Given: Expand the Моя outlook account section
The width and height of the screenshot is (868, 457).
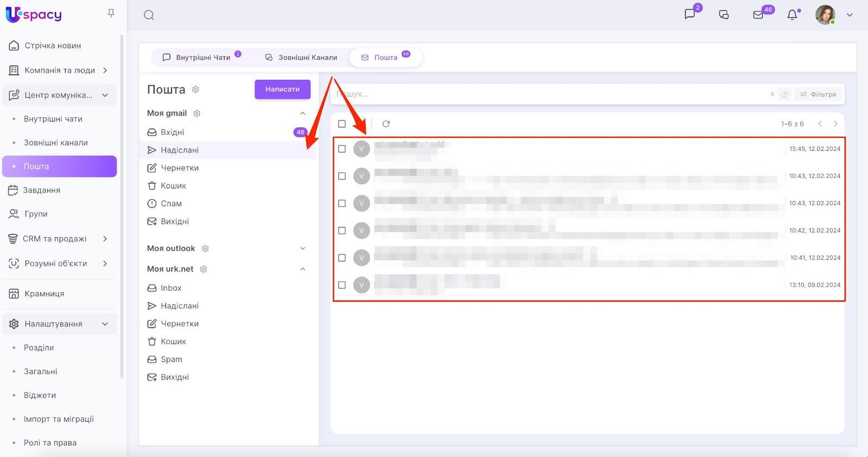Looking at the screenshot, I should [x=303, y=249].
